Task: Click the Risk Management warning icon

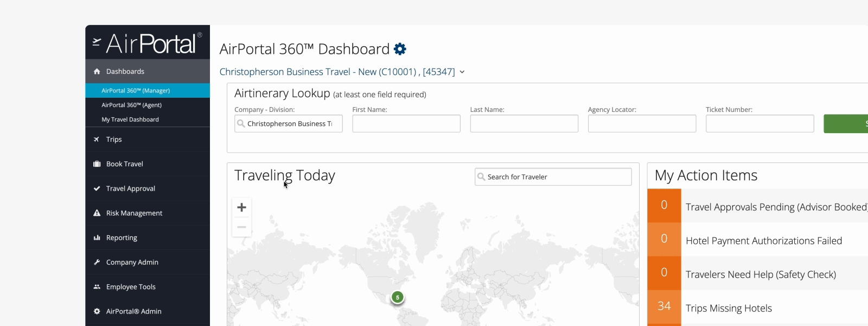Action: [x=97, y=213]
